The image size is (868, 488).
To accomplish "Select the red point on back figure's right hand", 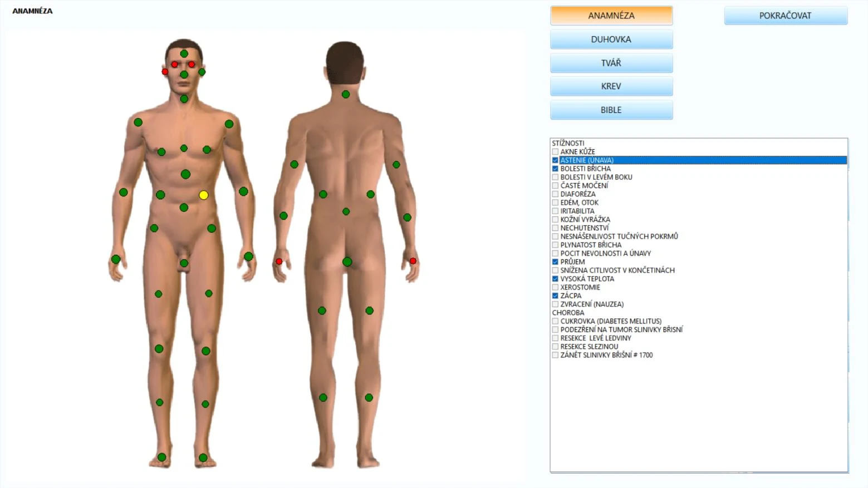I will pyautogui.click(x=413, y=261).
